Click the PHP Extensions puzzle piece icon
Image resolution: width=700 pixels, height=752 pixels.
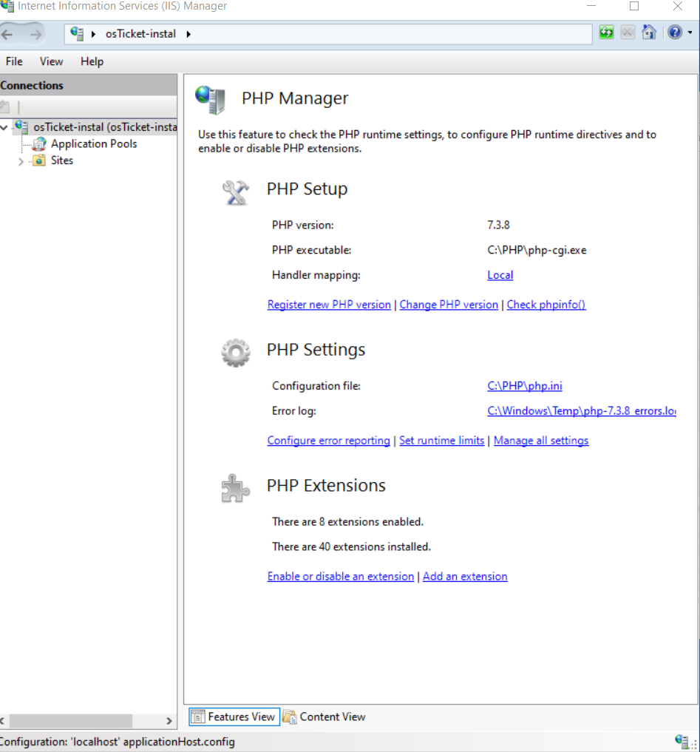(235, 488)
